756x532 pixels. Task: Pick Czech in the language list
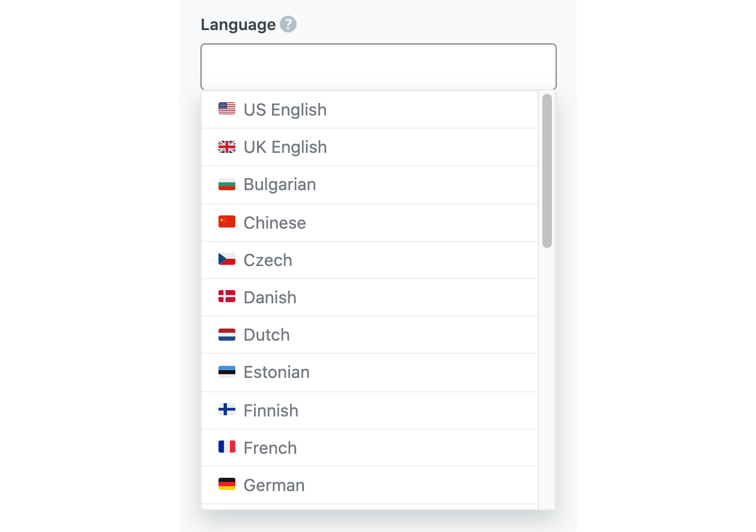pos(370,260)
